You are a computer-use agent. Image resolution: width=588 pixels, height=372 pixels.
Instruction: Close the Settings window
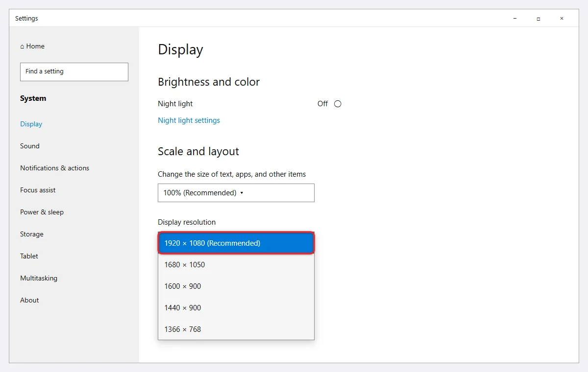click(x=562, y=19)
